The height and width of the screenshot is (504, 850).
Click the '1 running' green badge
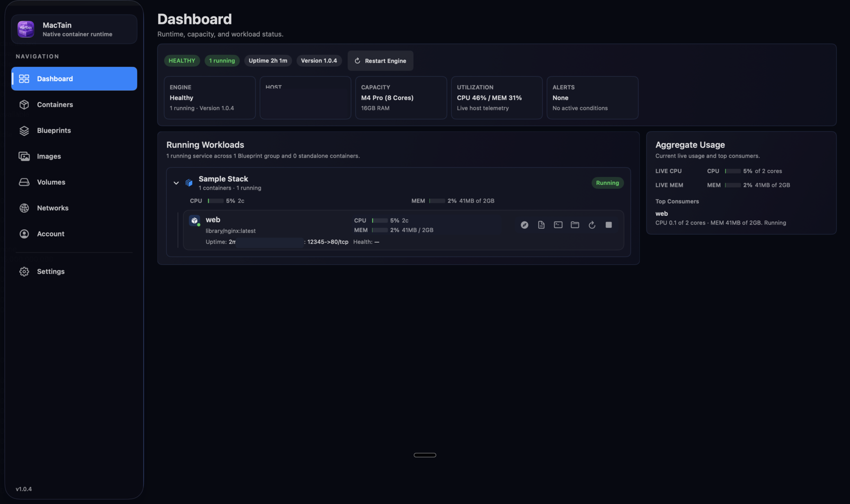(x=222, y=61)
